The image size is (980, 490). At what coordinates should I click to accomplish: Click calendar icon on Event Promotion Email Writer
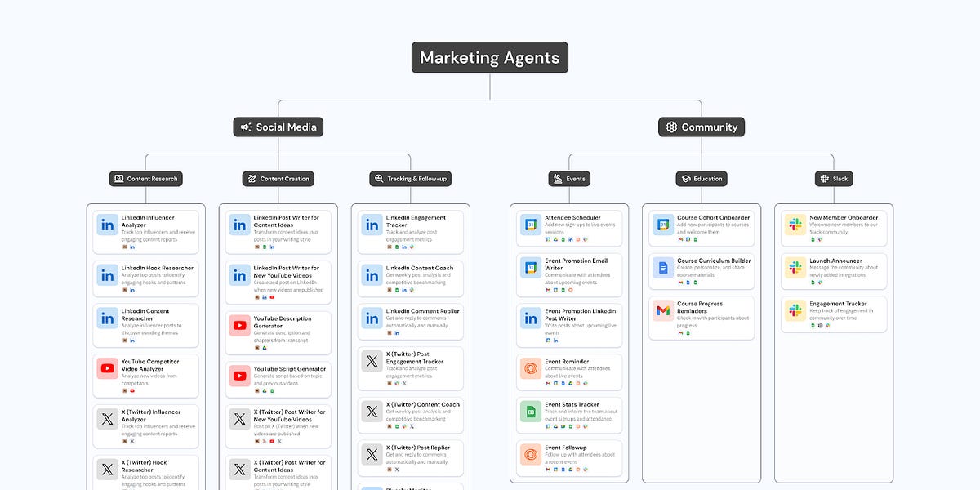(530, 267)
